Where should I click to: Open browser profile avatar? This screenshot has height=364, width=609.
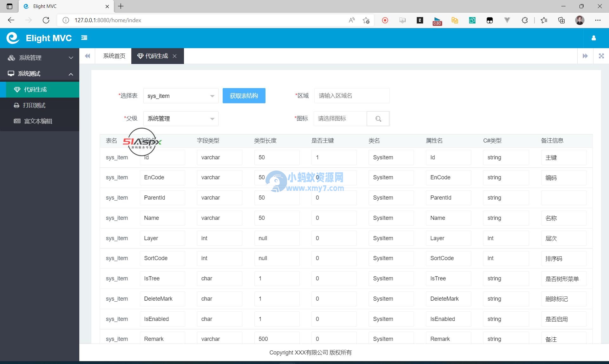click(x=580, y=20)
